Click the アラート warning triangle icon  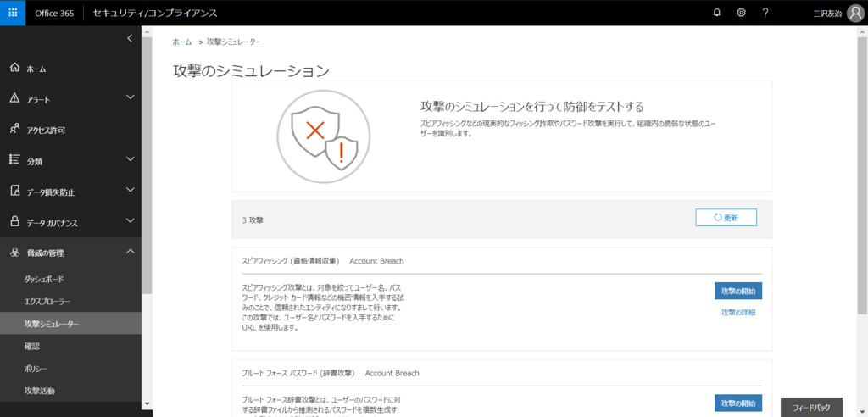click(15, 98)
